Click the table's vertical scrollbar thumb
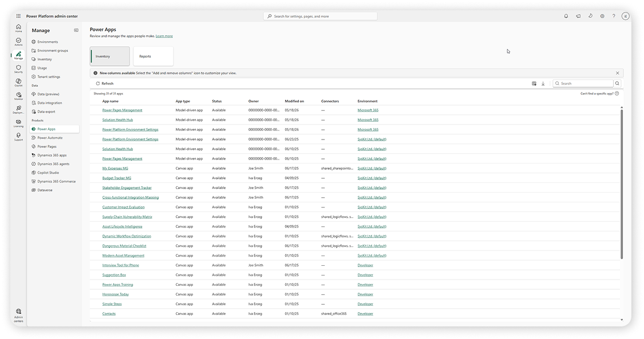This screenshot has height=339, width=644. tap(622, 184)
